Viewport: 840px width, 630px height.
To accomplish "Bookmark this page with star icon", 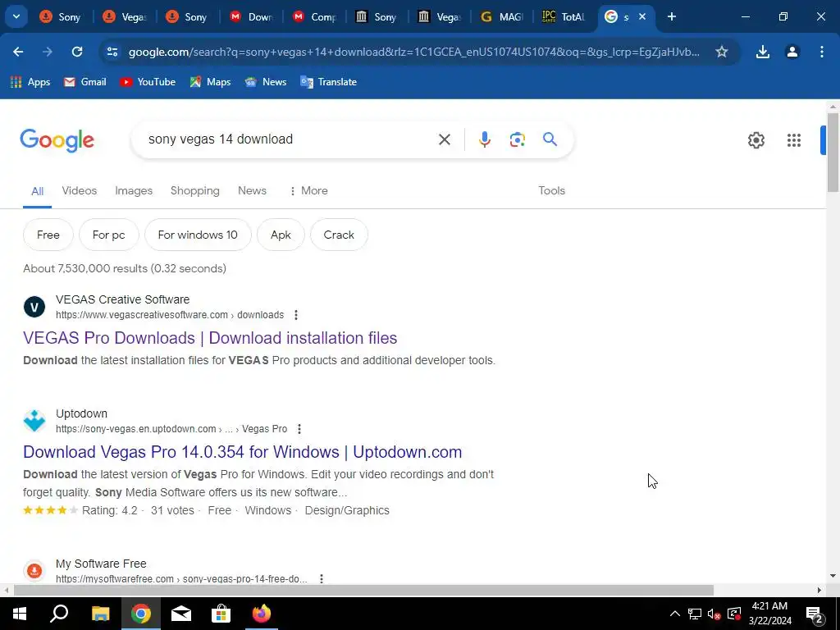I will point(722,52).
